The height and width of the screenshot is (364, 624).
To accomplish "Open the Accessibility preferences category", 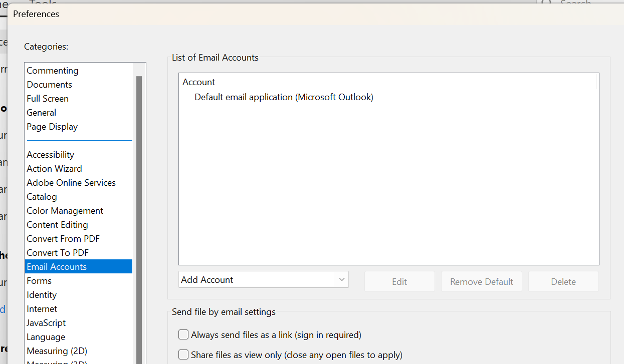I will (x=50, y=154).
